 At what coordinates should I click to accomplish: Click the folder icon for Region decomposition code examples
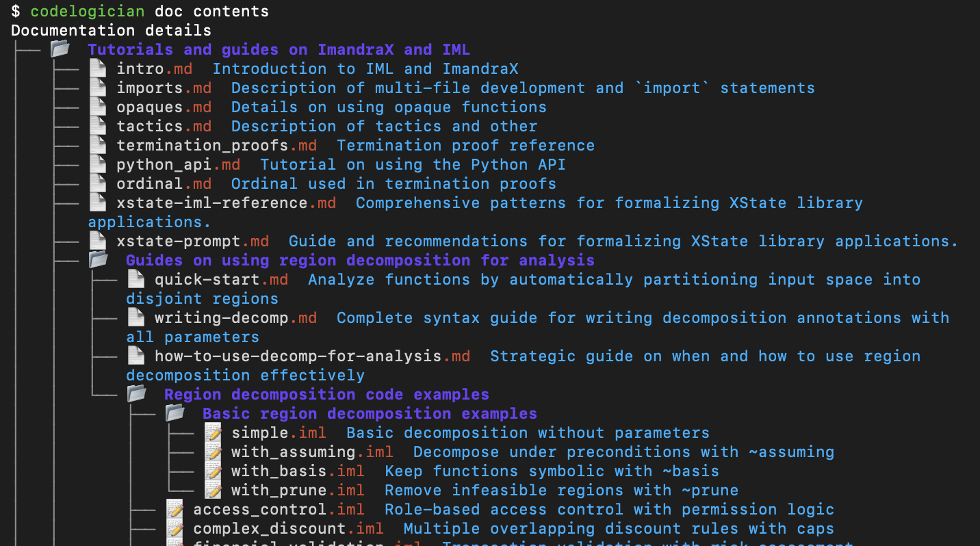pyautogui.click(x=136, y=393)
